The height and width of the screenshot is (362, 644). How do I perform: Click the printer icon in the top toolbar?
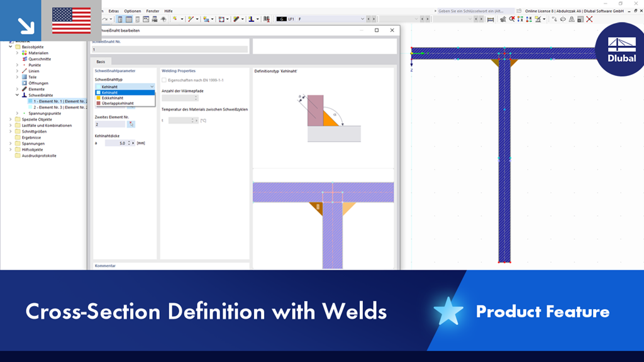click(155, 18)
